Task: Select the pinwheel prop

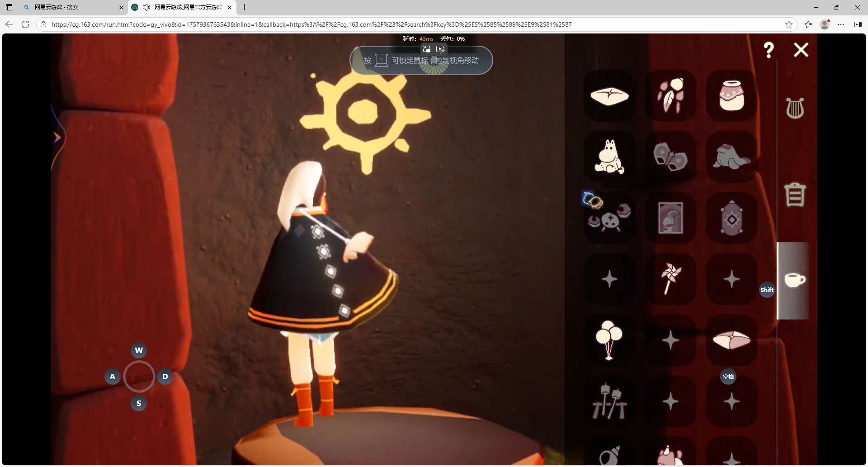Action: click(670, 279)
